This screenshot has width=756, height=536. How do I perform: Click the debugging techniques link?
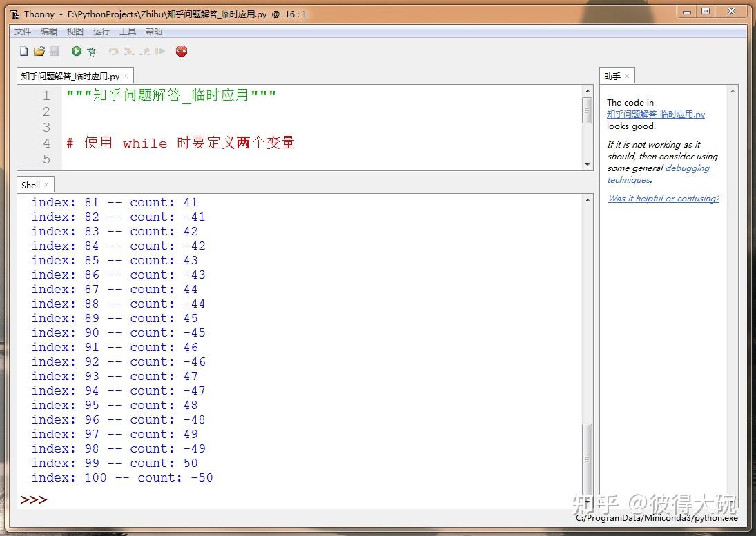coord(687,168)
